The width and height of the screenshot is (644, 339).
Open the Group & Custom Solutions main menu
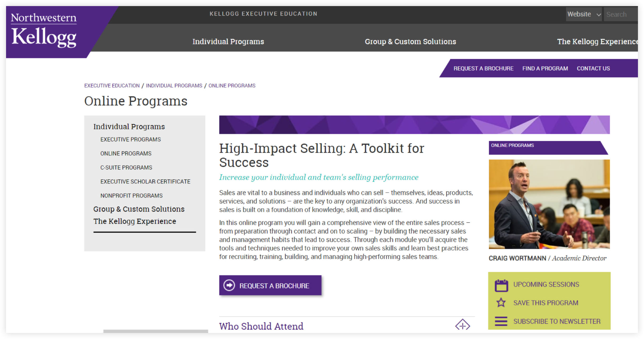[x=410, y=42]
